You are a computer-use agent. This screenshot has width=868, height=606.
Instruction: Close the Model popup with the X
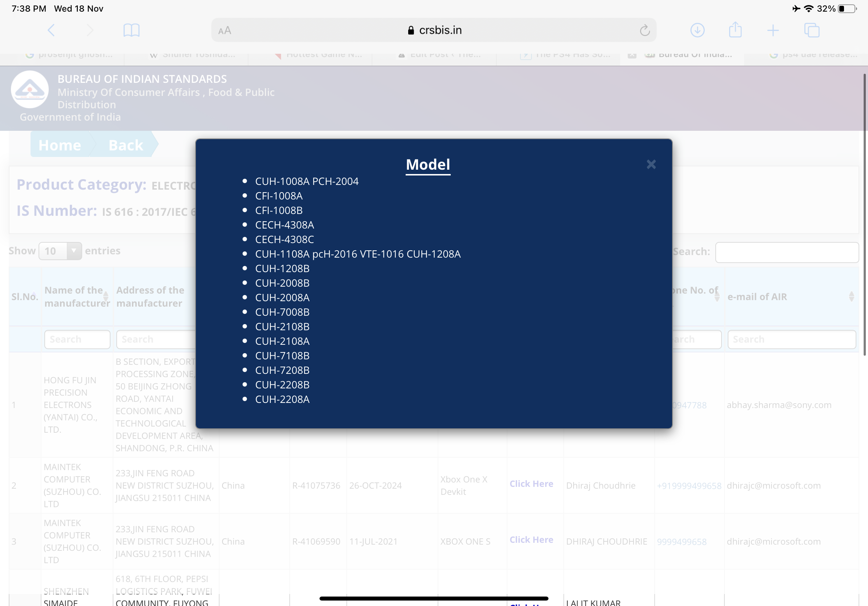tap(651, 164)
